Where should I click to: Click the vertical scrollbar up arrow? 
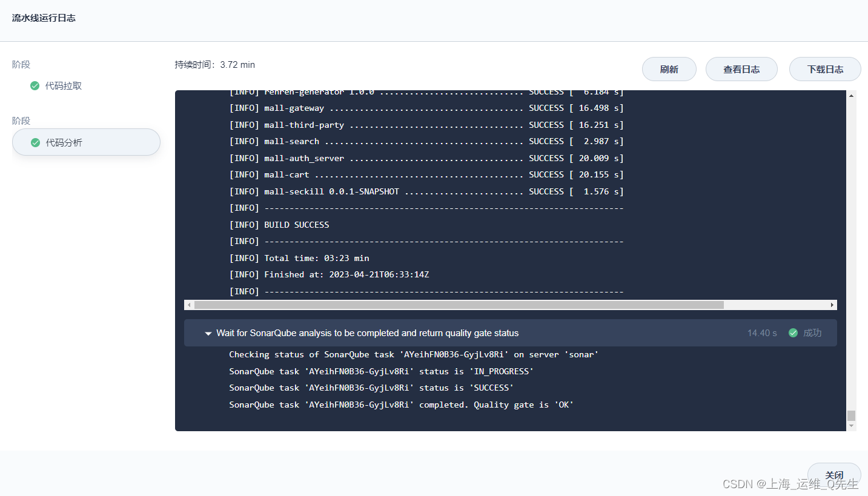tap(852, 95)
